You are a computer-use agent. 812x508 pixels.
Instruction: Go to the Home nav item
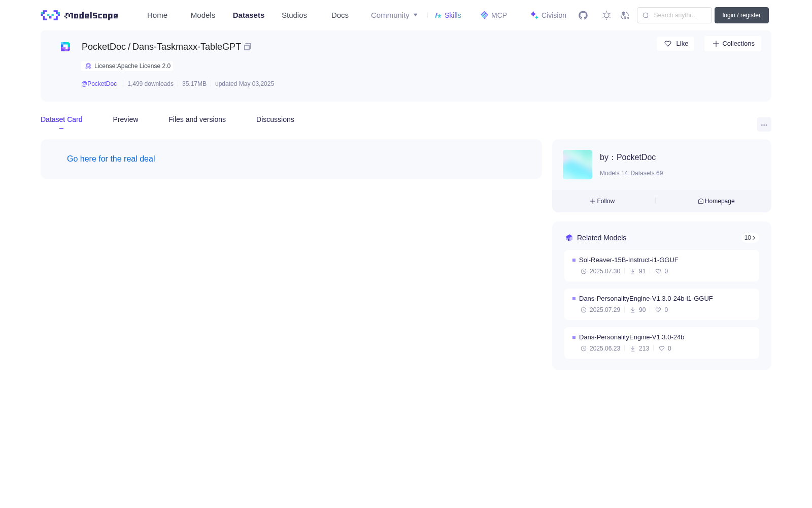157,15
